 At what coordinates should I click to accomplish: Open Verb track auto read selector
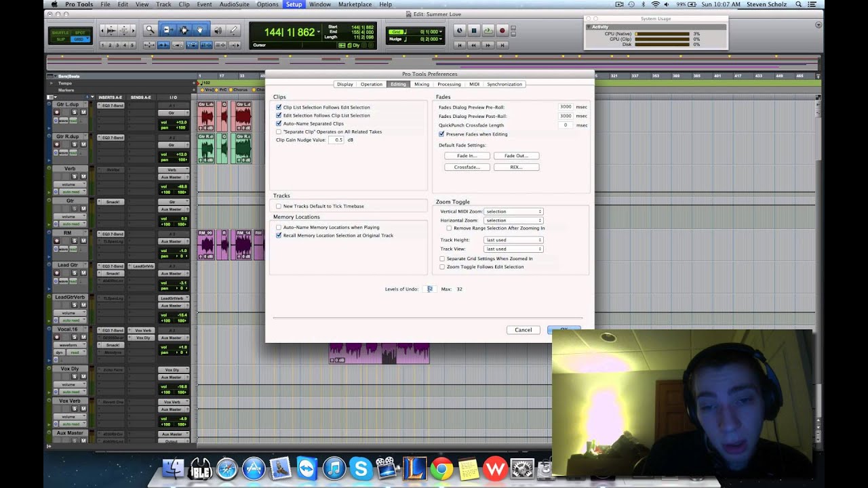[x=73, y=192]
